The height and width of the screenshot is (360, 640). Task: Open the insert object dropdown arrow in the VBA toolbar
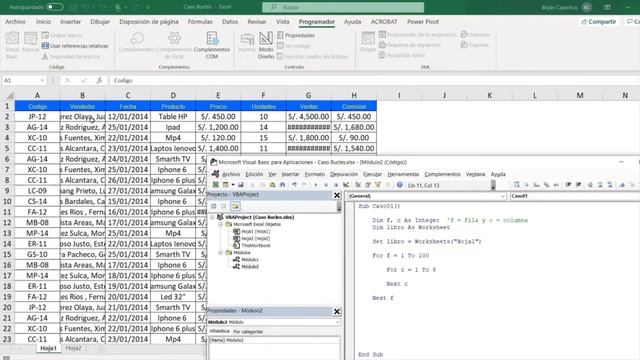click(x=233, y=185)
